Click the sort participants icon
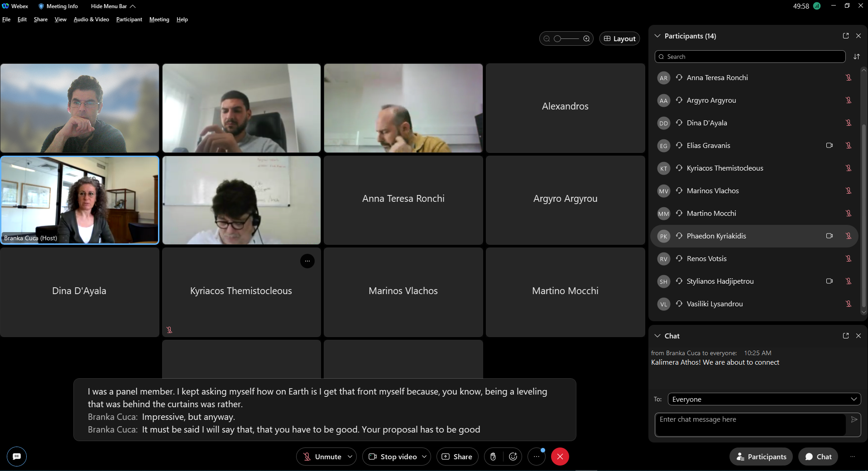 (856, 57)
